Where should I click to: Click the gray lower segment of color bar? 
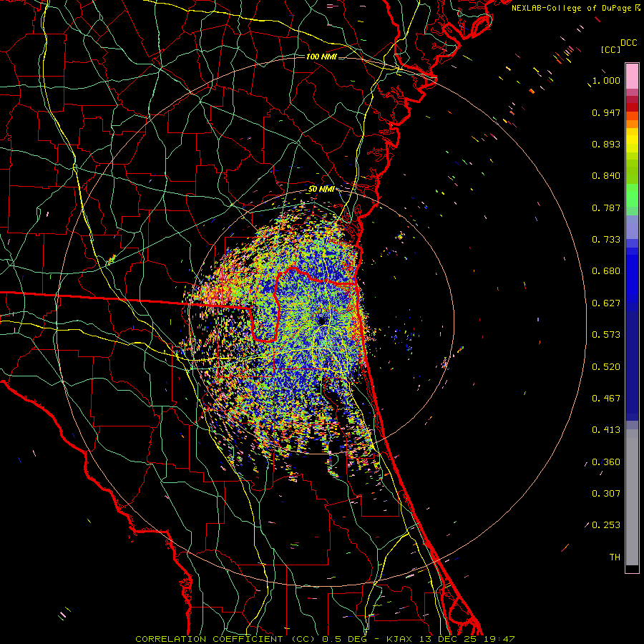point(632,497)
